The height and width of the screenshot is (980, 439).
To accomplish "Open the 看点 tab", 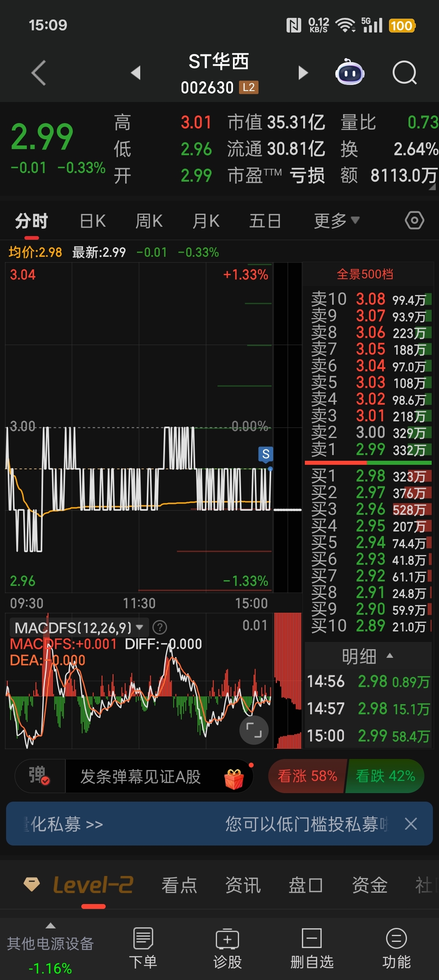I will pyautogui.click(x=179, y=885).
